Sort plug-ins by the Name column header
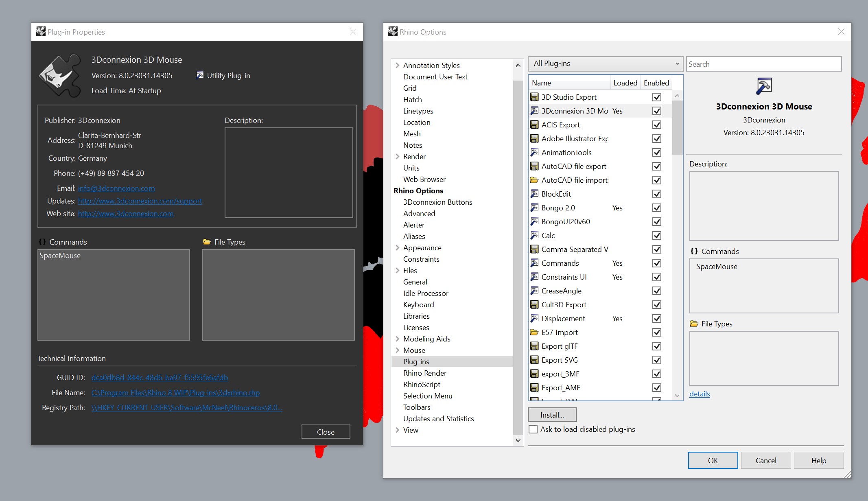The height and width of the screenshot is (501, 868). [569, 83]
